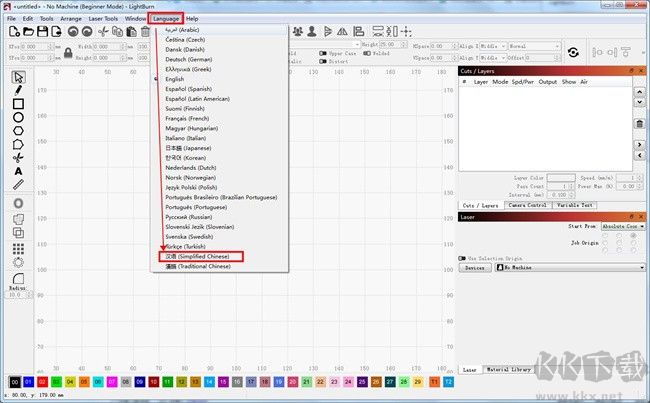Open the Normal text mode dropdown

pyautogui.click(x=534, y=46)
